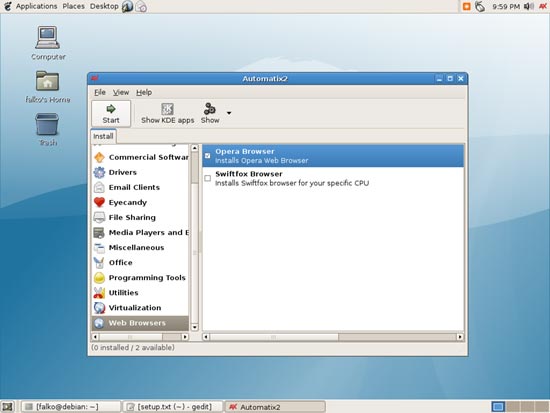The height and width of the screenshot is (413, 550).
Task: Open the Help menu
Action: (x=144, y=92)
